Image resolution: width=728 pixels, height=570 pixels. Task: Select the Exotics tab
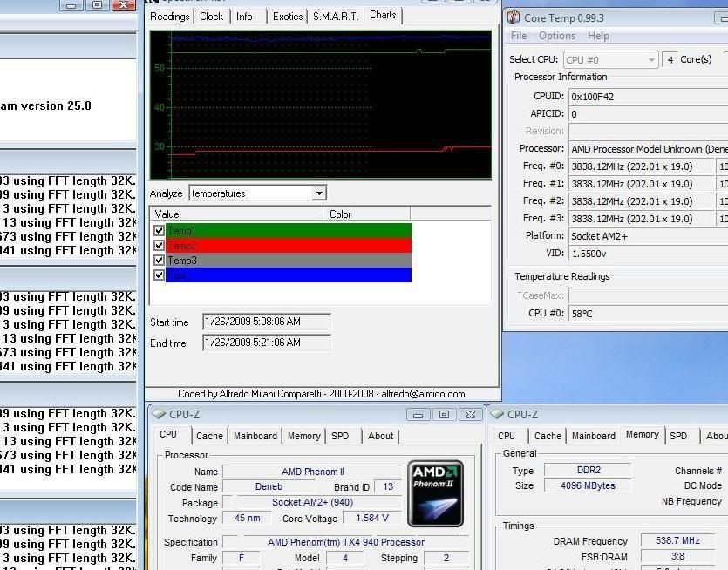(x=288, y=17)
